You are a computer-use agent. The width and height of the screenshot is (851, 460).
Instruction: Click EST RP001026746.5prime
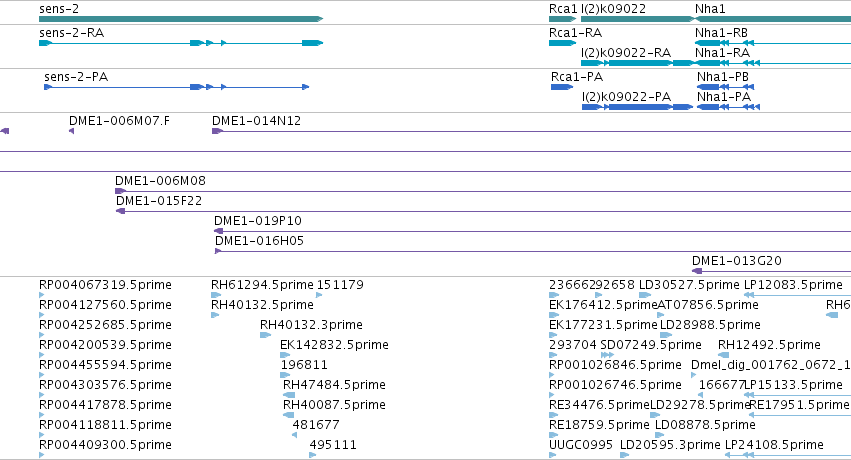pyautogui.click(x=615, y=385)
